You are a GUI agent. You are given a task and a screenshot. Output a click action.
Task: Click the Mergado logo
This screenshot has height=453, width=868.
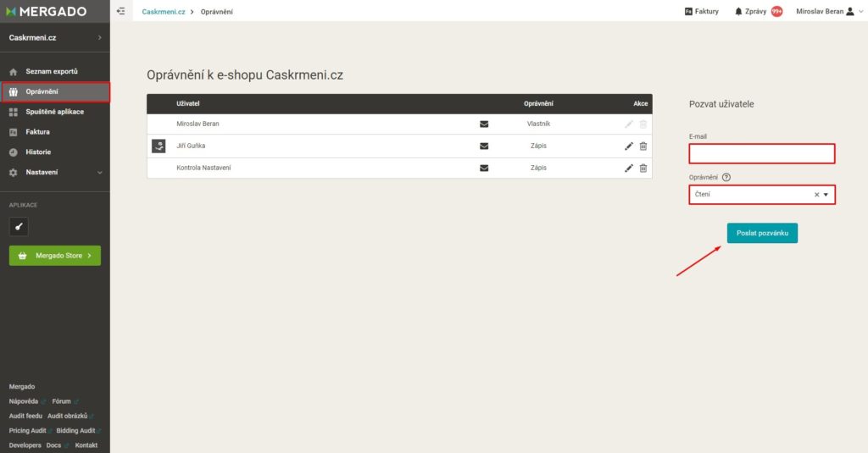click(x=47, y=11)
